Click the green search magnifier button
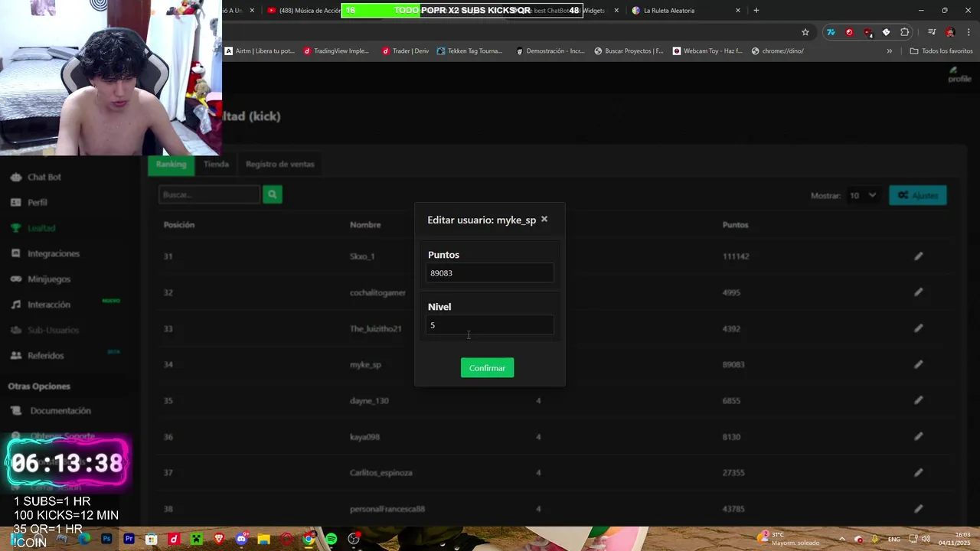The height and width of the screenshot is (551, 980). coord(272,194)
